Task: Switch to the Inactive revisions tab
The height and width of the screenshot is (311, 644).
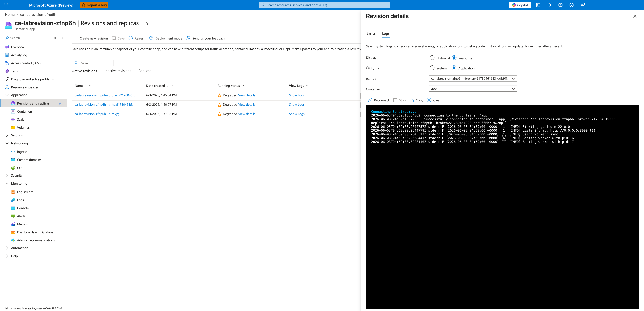Action: pyautogui.click(x=118, y=71)
